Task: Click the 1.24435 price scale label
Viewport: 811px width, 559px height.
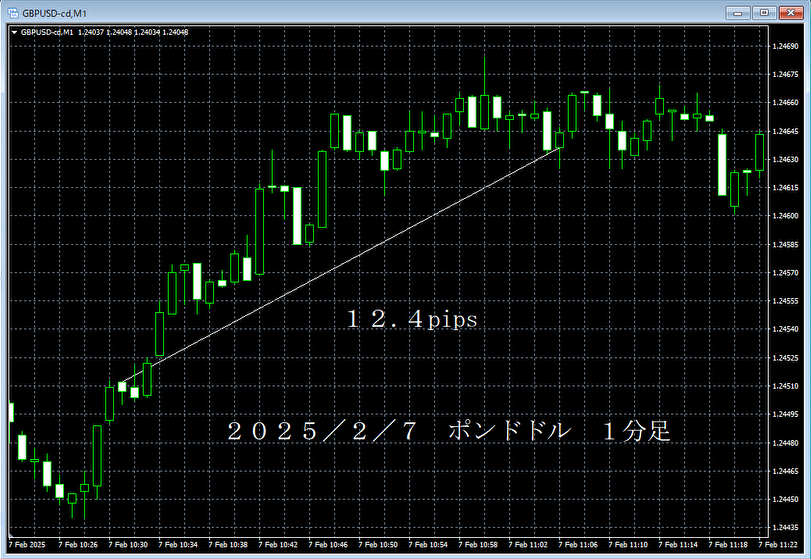Action: 785,527
